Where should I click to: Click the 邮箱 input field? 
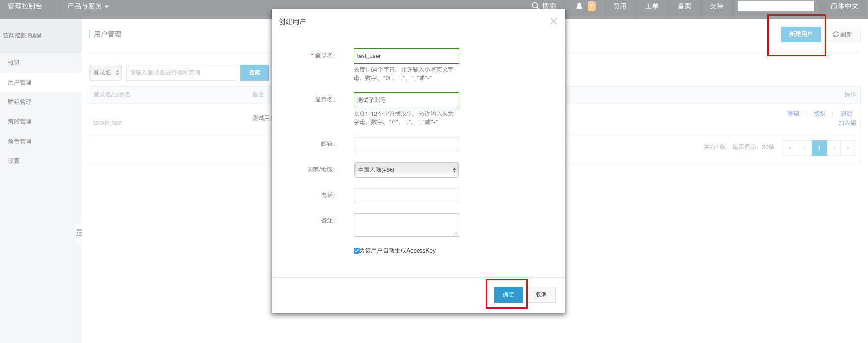pyautogui.click(x=406, y=144)
